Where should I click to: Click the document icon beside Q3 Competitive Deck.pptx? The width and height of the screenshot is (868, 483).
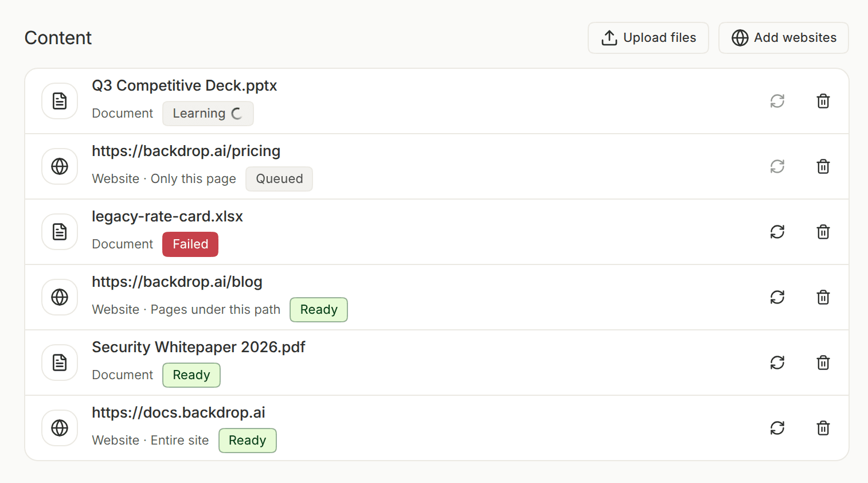pos(60,101)
